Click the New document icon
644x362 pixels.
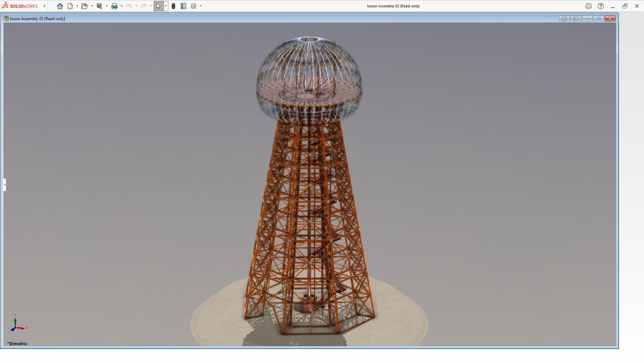(70, 6)
